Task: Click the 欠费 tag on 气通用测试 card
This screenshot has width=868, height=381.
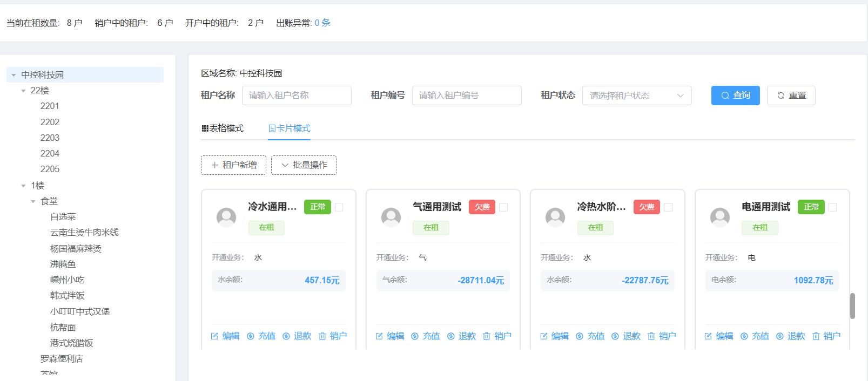Action: pos(482,207)
